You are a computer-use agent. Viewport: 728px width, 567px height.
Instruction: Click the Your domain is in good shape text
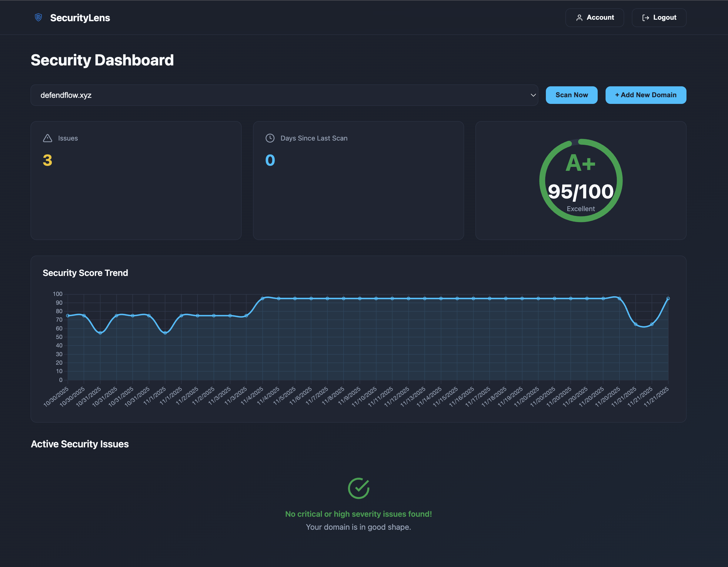click(x=358, y=527)
